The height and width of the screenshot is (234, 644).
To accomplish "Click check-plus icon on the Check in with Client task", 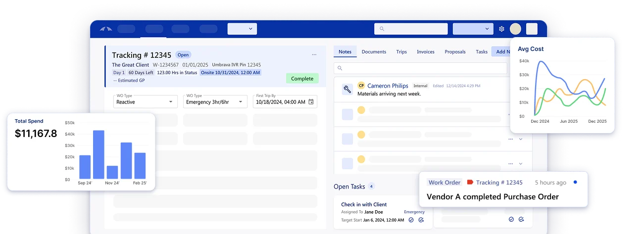I will [x=421, y=220].
